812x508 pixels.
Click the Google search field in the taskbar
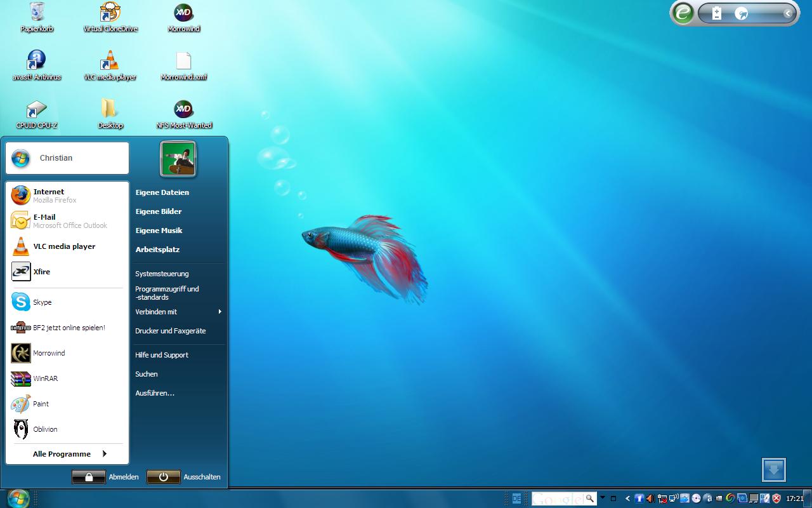[557, 498]
